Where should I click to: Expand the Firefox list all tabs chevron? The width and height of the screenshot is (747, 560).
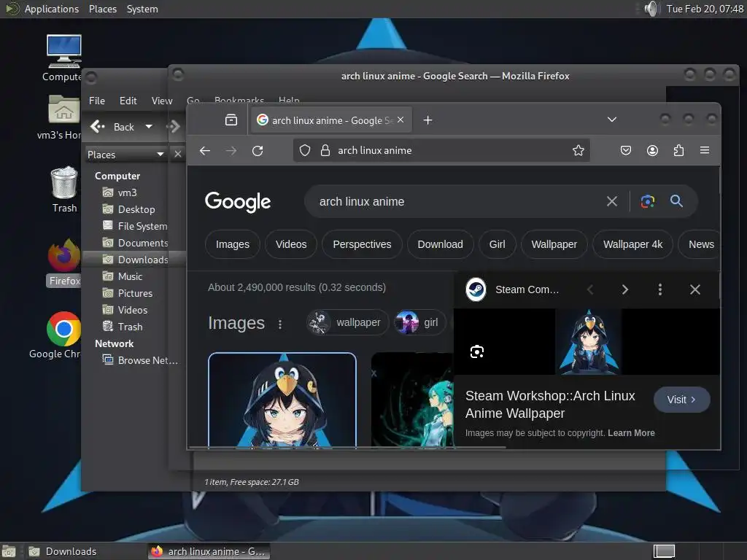(x=612, y=120)
